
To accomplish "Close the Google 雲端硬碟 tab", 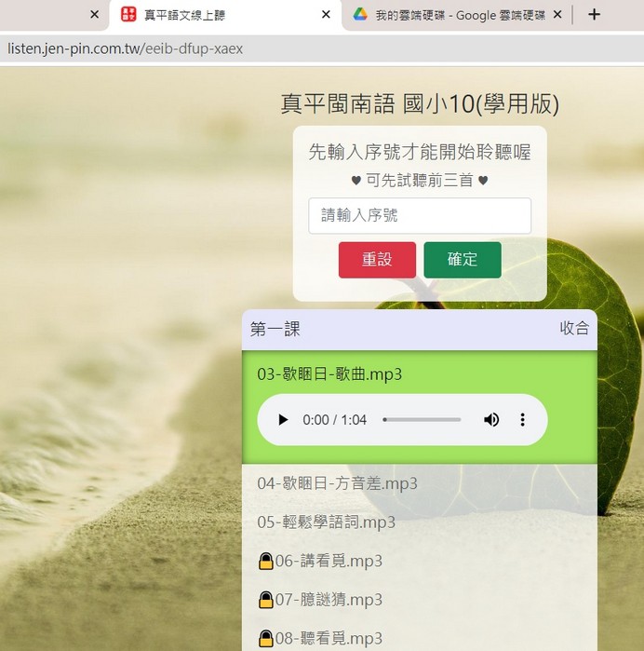I will [x=557, y=15].
